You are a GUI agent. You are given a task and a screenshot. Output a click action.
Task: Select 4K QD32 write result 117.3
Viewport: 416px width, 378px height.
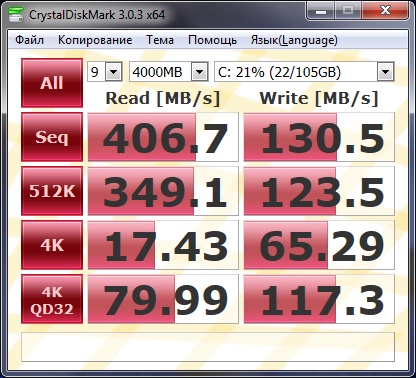click(x=319, y=299)
